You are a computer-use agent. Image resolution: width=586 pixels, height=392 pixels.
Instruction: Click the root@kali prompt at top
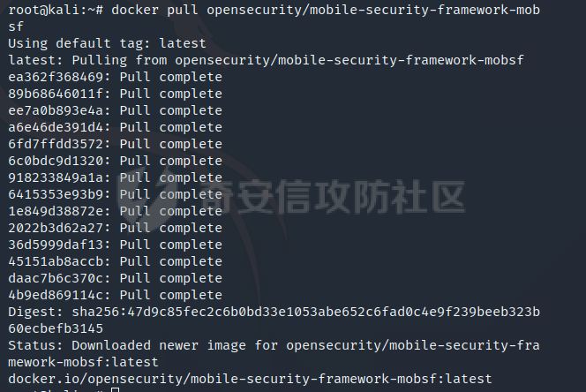(x=56, y=10)
